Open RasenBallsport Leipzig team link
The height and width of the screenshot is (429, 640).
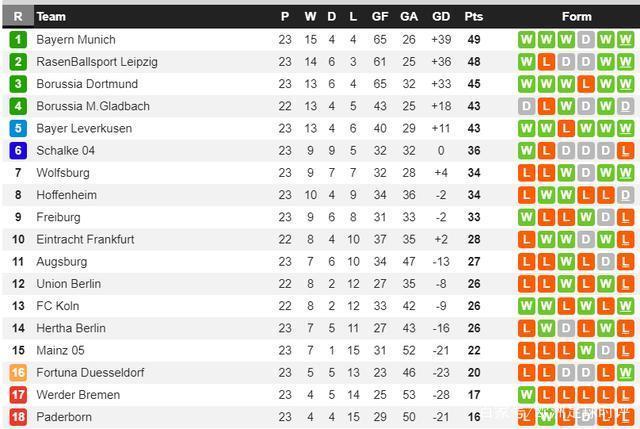[x=97, y=62]
